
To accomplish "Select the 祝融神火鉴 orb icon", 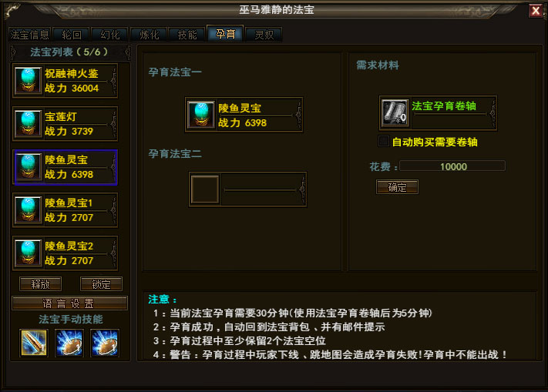I will pos(28,81).
